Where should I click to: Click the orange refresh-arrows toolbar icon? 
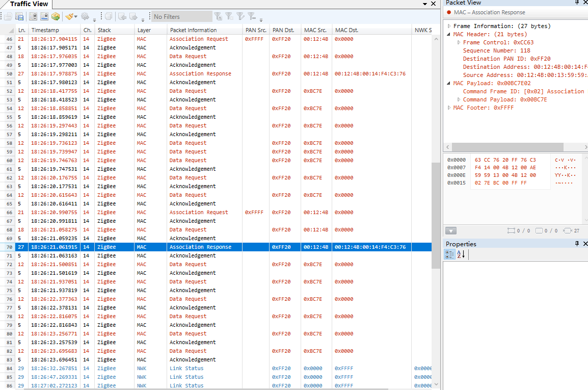coord(56,16)
